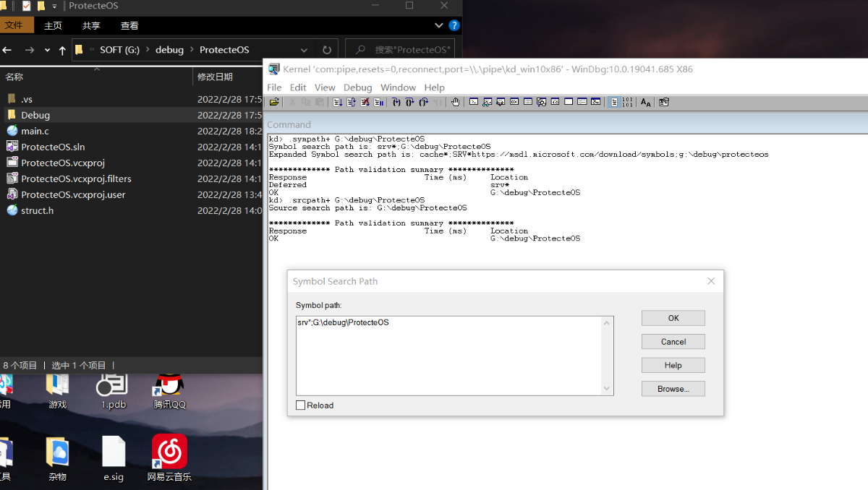Image resolution: width=868 pixels, height=490 pixels.
Task: Expand the Explorer ribbon chevron
Action: (x=439, y=25)
